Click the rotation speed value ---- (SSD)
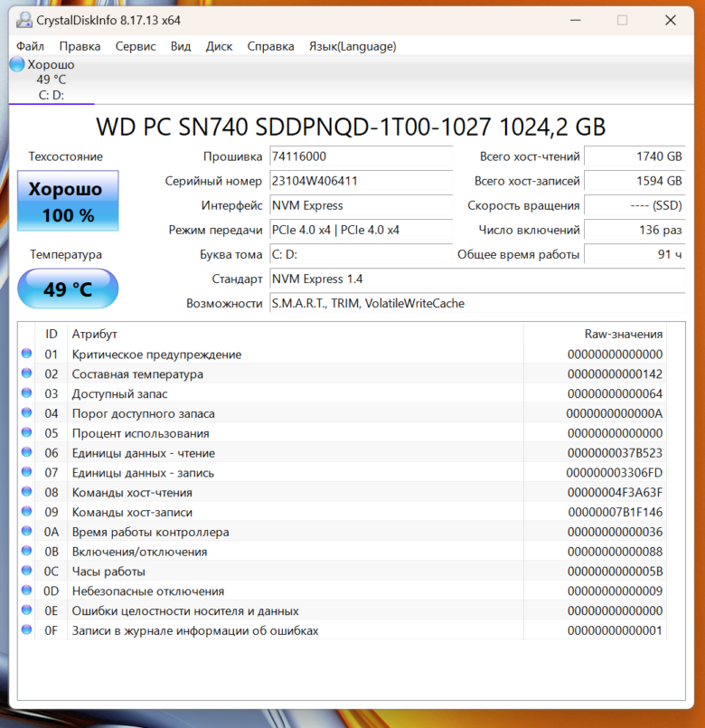The width and height of the screenshot is (705, 728). click(x=634, y=205)
